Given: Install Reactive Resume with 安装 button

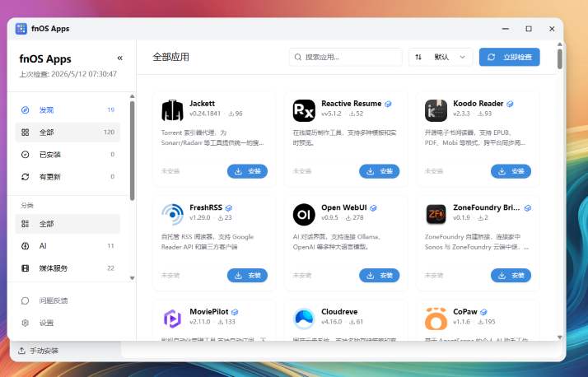Looking at the screenshot, I should (x=379, y=171).
